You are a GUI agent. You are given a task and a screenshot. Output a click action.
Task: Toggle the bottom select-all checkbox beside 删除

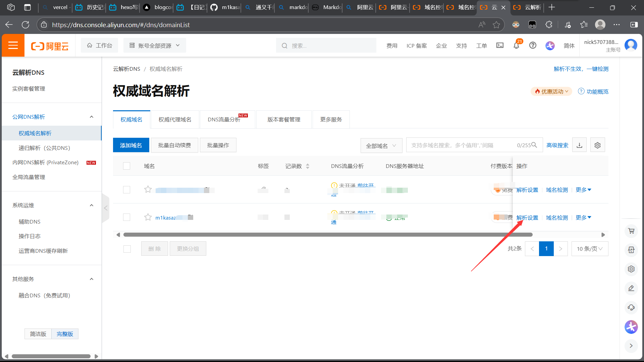click(x=127, y=249)
